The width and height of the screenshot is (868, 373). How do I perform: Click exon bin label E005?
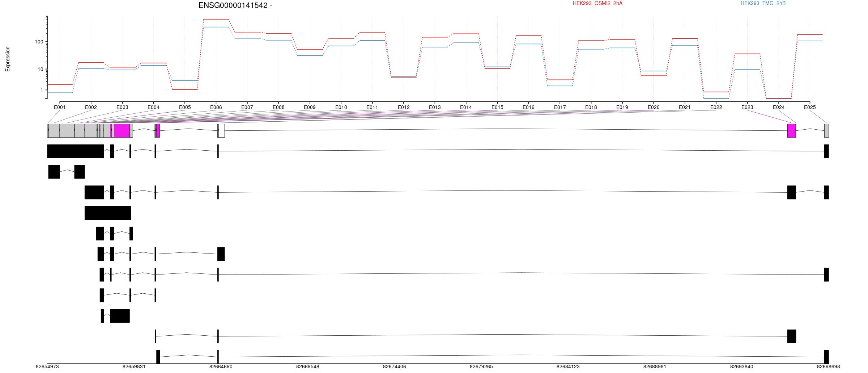185,107
